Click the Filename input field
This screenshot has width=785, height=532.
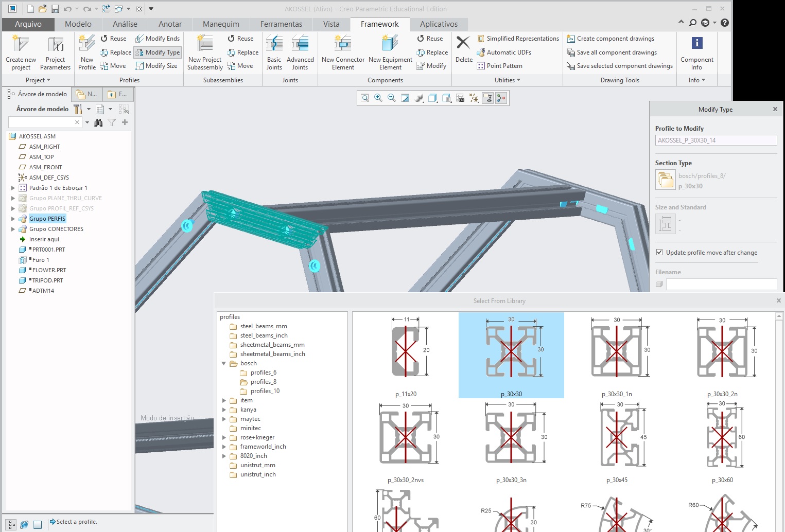click(721, 284)
